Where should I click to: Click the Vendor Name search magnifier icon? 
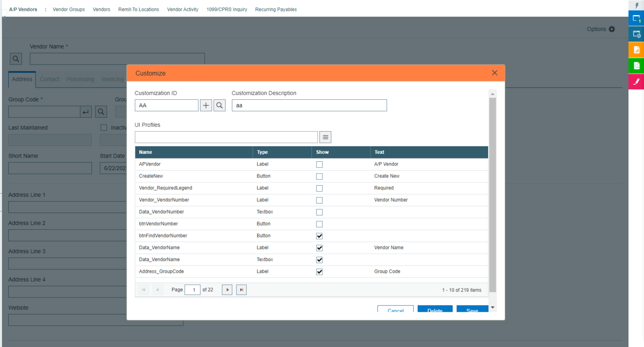pos(16,59)
